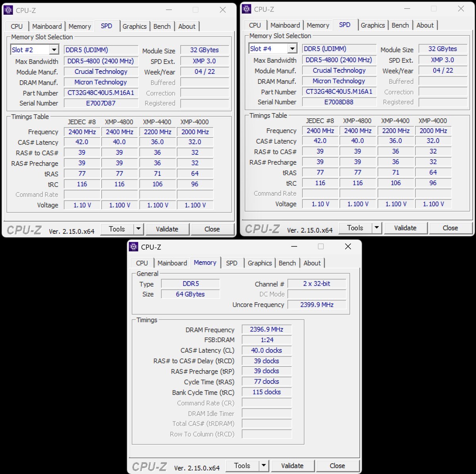The image size is (476, 474).
Task: Click Close button in Slot #4 window
Action: tap(450, 228)
